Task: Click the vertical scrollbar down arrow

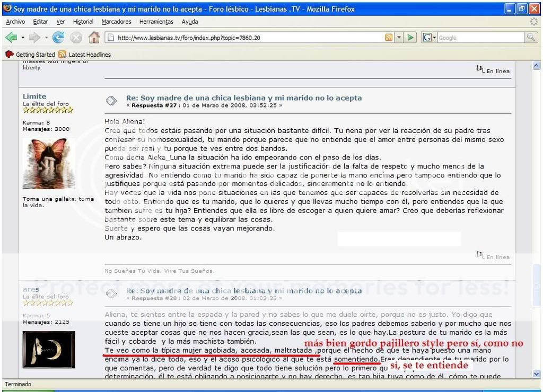Action: coord(536,373)
